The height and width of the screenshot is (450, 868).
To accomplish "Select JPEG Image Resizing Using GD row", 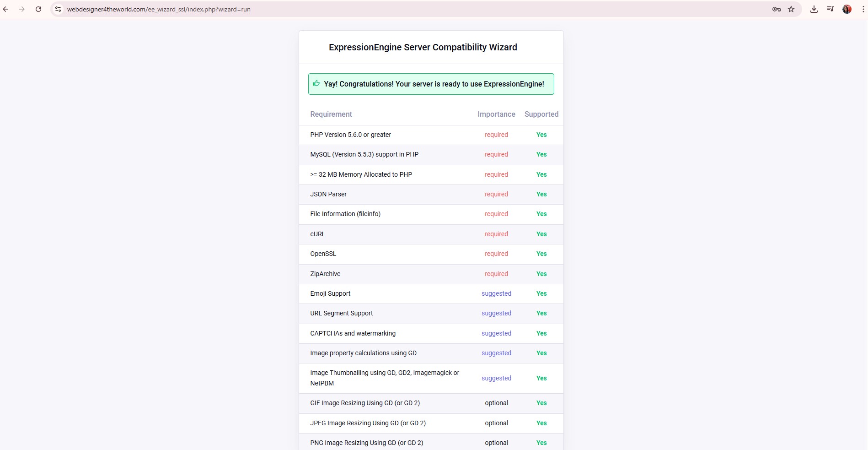I will 431,423.
